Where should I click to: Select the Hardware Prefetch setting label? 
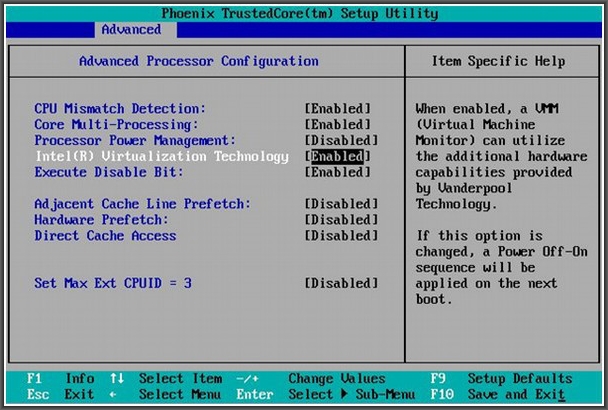[x=101, y=220]
